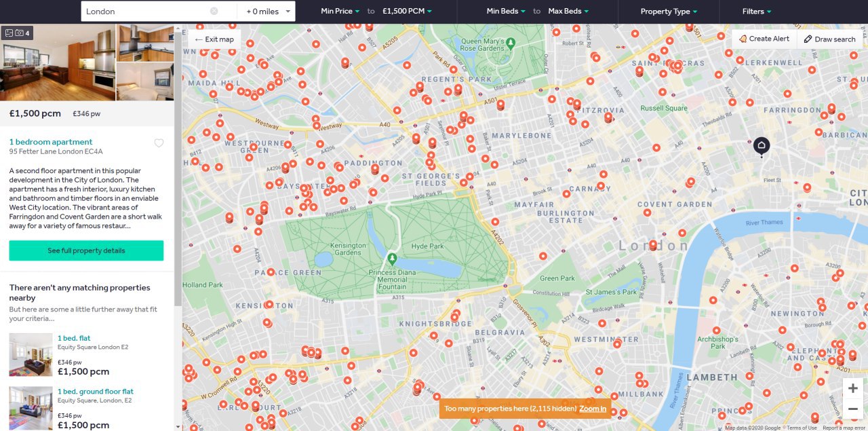
Task: Click the Kensington Gardens map label
Action: pyautogui.click(x=347, y=249)
